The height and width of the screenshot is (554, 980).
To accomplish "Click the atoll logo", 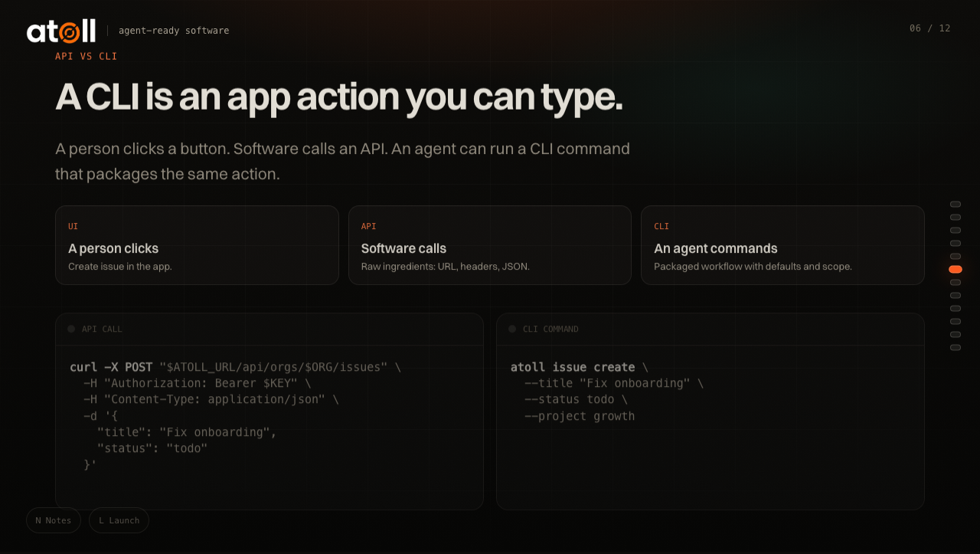I will pyautogui.click(x=61, y=31).
